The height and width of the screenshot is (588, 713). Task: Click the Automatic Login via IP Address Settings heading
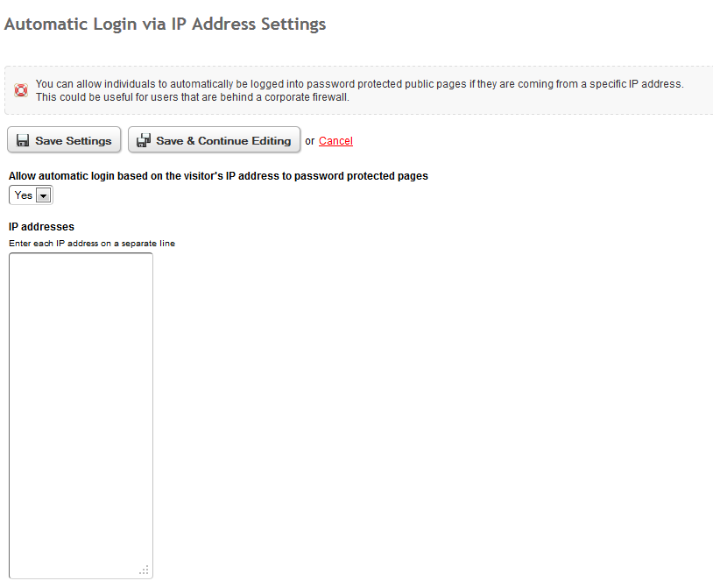[x=165, y=25]
